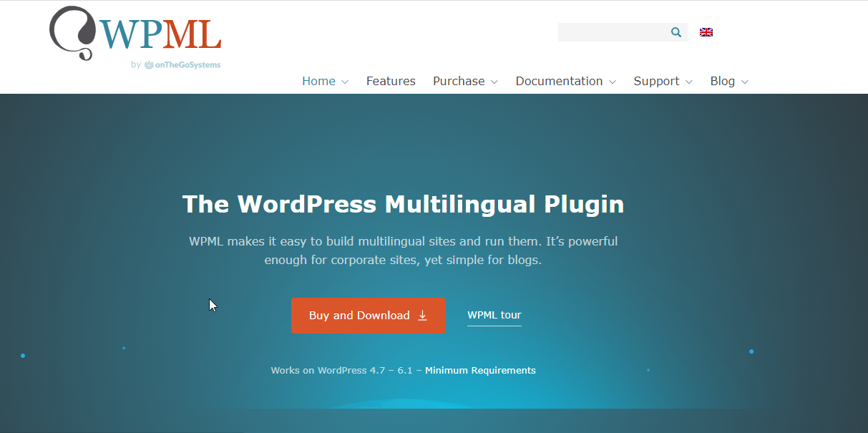Screen dimensions: 868x433
Task: Click the heading The WordPress Multilingual Plugin
Action: pyautogui.click(x=403, y=204)
